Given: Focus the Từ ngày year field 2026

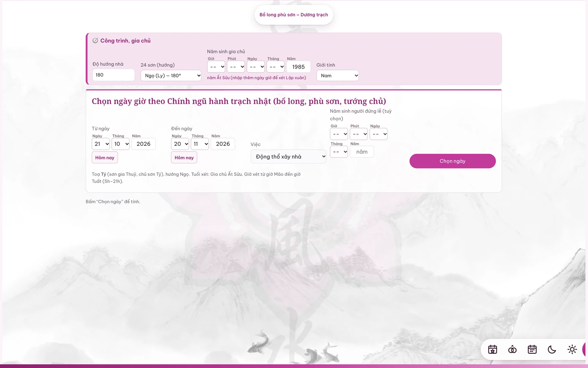Looking at the screenshot, I should click(143, 144).
